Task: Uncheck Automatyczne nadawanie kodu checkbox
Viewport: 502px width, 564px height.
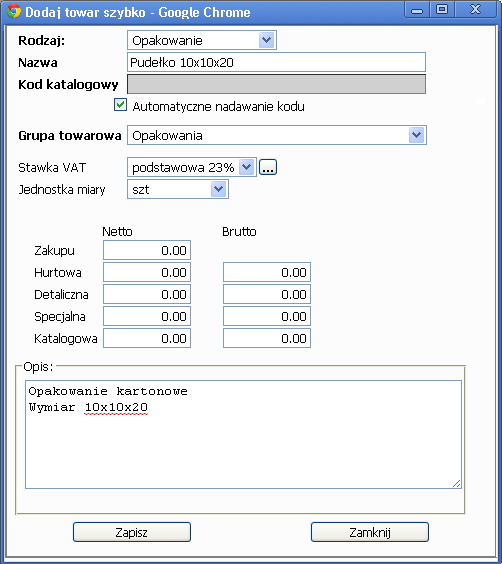Action: [x=120, y=105]
